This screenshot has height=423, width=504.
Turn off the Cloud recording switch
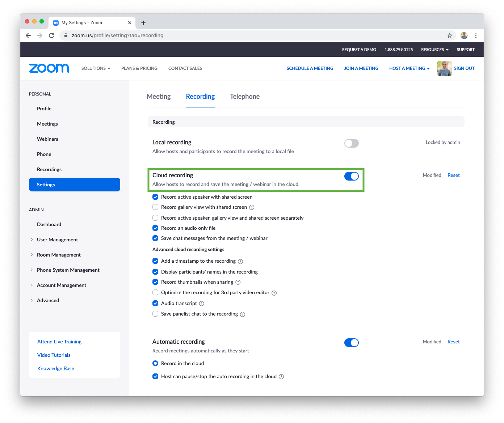(351, 176)
